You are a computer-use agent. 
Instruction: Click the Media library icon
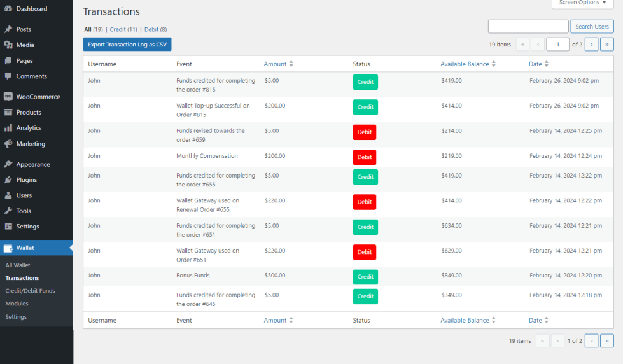[x=8, y=45]
